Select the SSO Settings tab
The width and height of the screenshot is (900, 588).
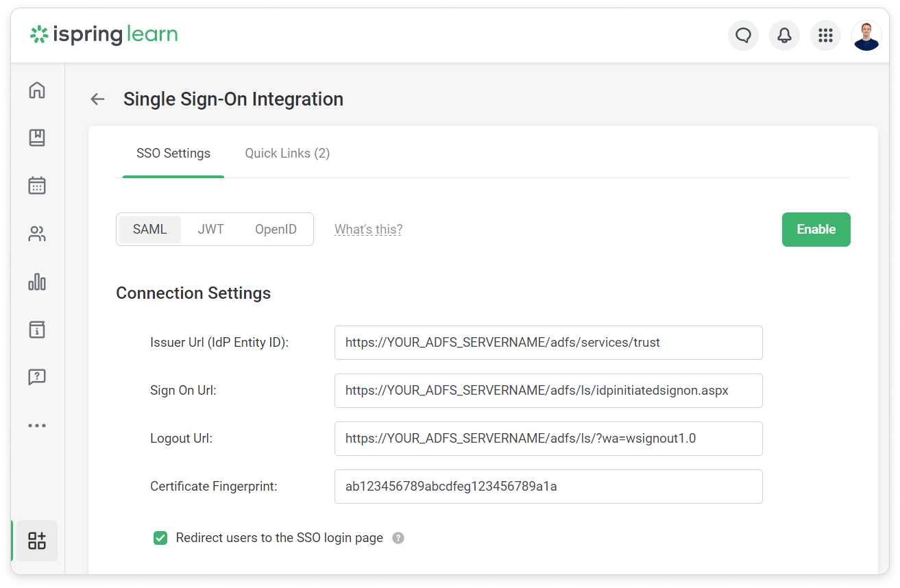click(x=173, y=153)
